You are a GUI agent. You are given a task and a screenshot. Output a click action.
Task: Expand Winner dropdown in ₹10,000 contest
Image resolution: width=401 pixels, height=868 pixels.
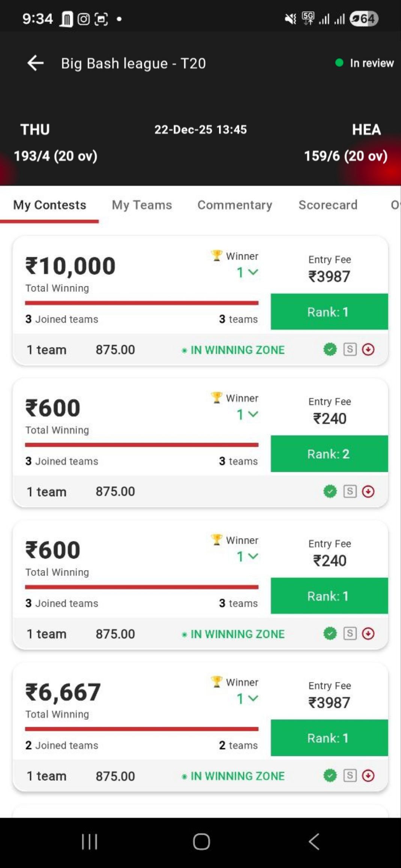point(248,272)
